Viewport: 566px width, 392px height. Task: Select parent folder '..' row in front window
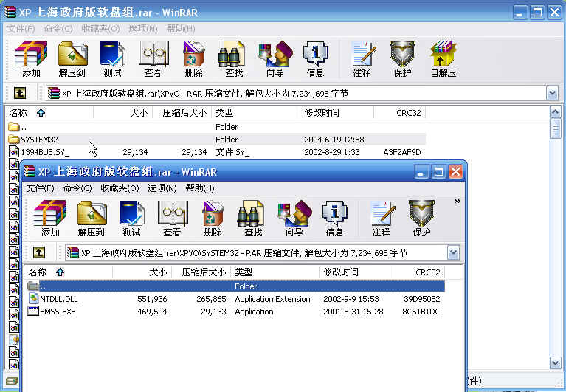[x=235, y=286]
